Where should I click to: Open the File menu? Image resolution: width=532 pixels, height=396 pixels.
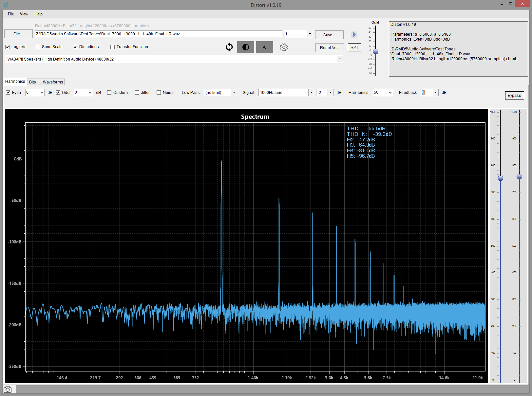pyautogui.click(x=11, y=14)
